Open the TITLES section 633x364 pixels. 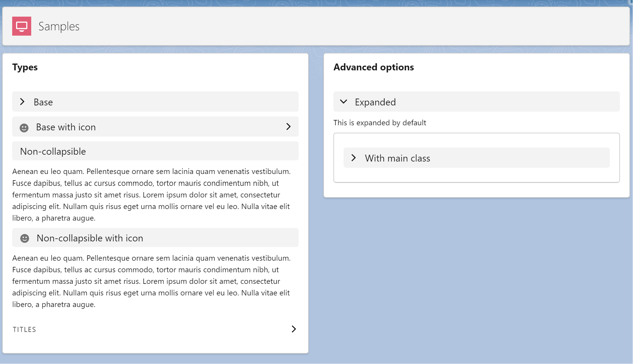pyautogui.click(x=24, y=330)
